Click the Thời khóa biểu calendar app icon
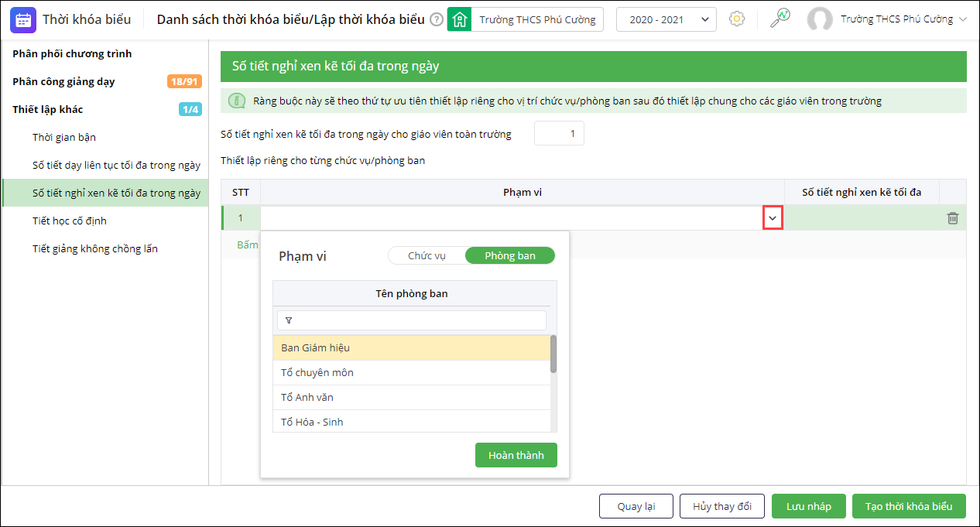This screenshot has height=527, width=980. [x=23, y=19]
